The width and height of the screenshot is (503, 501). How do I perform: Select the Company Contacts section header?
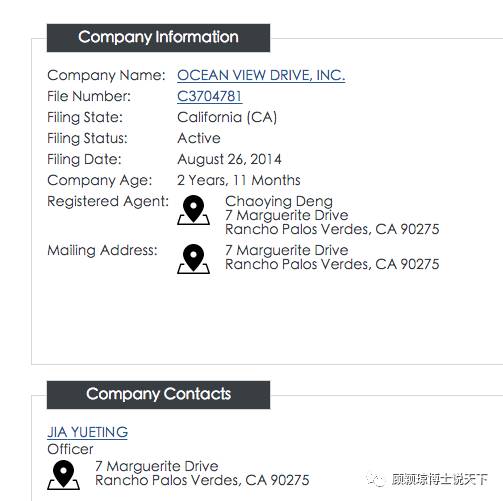click(158, 395)
